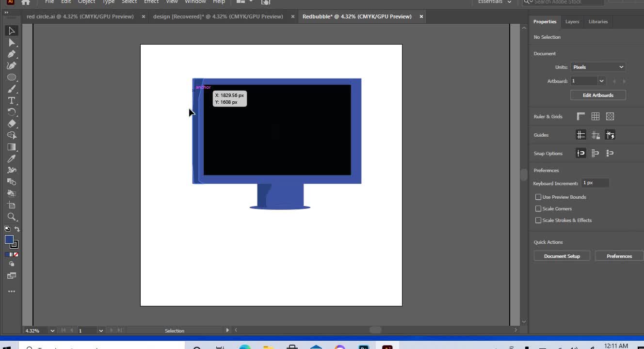
Task: Switch to red circle.ai document tab
Action: [80, 16]
